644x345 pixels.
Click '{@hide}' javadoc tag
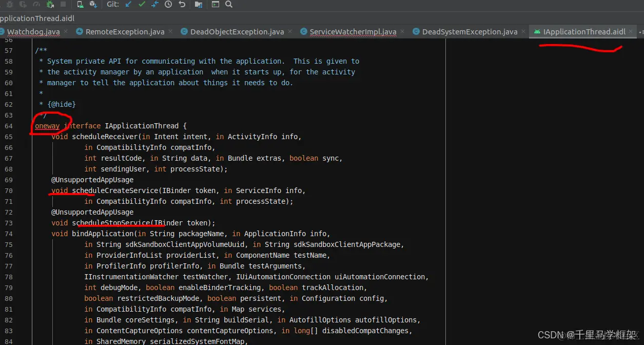pyautogui.click(x=62, y=104)
